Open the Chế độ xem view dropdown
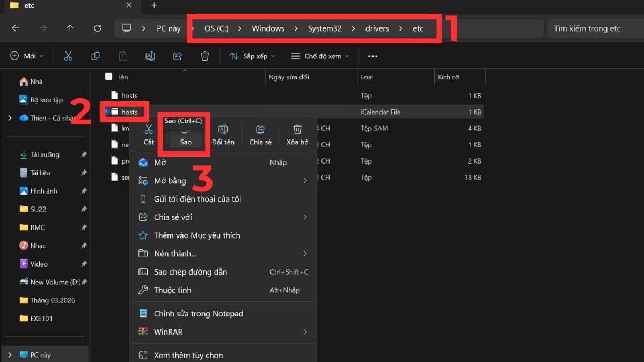The image size is (644, 362). point(319,56)
